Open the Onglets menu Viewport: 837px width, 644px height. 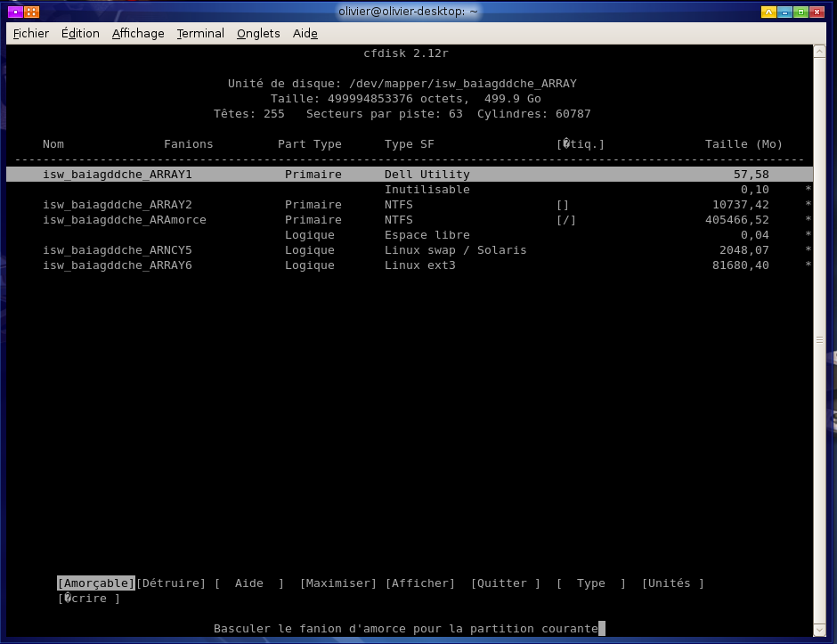coord(258,33)
